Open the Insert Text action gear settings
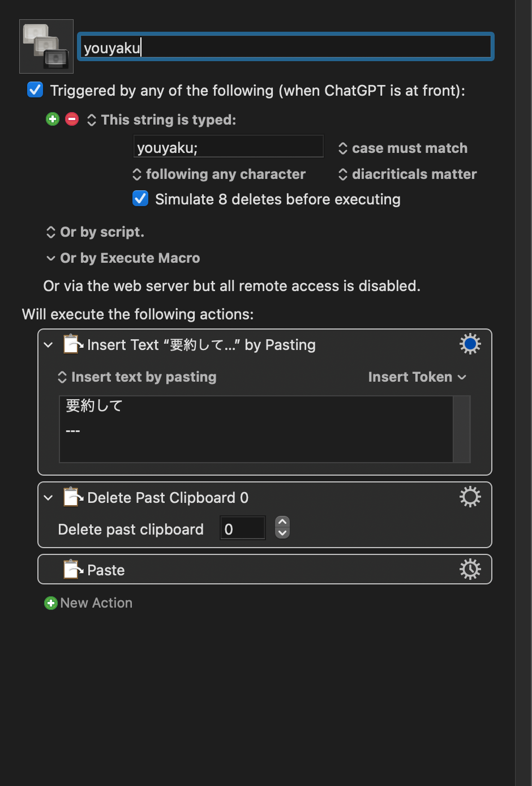Image resolution: width=532 pixels, height=786 pixels. tap(470, 343)
